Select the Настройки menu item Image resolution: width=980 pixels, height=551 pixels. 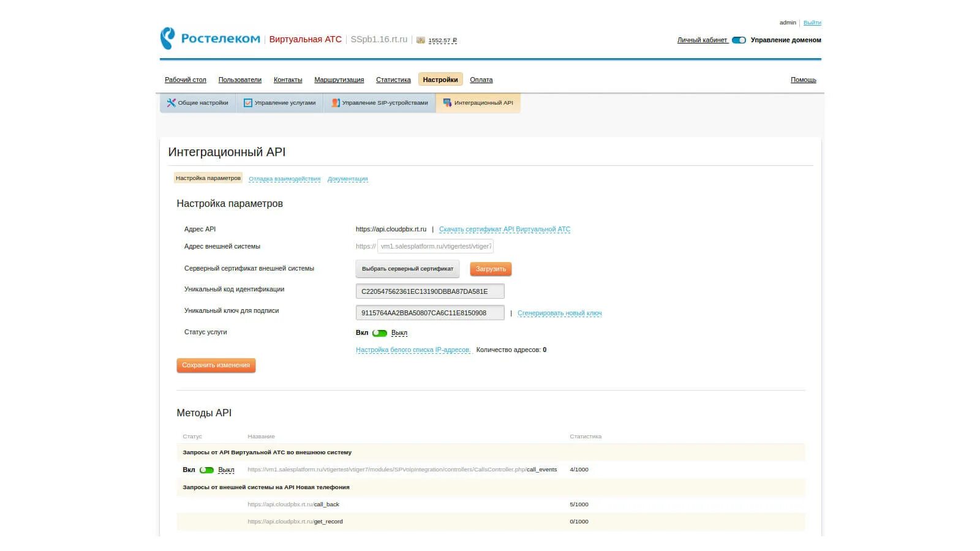pos(440,80)
